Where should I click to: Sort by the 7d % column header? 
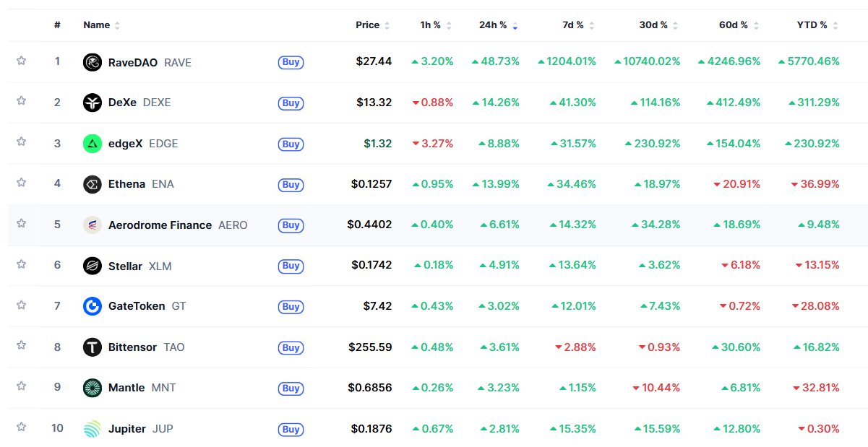click(x=573, y=25)
